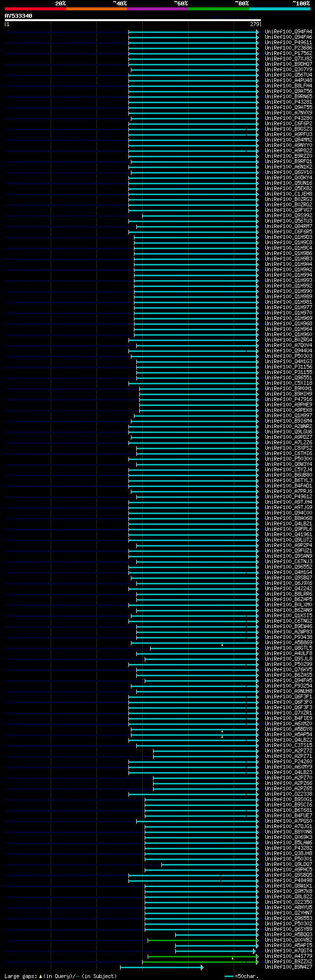Select hit UniRef100_A7NVX9
This screenshot has height=980, width=315.
coord(288,113)
